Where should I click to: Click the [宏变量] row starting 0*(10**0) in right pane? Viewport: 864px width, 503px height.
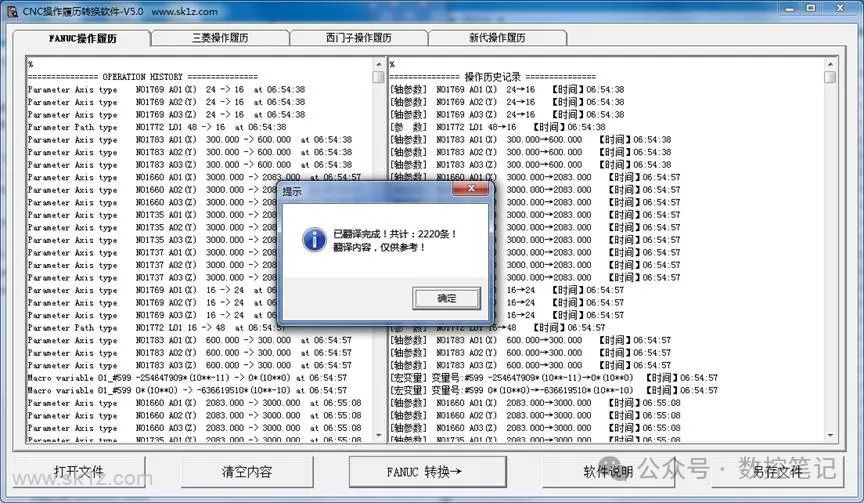[554, 390]
